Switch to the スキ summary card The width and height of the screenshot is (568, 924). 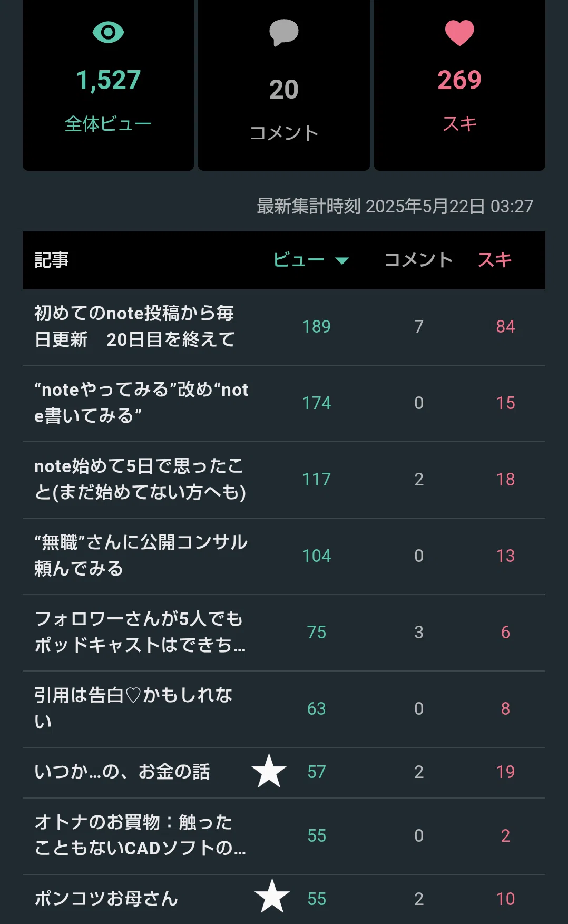pyautogui.click(x=459, y=85)
